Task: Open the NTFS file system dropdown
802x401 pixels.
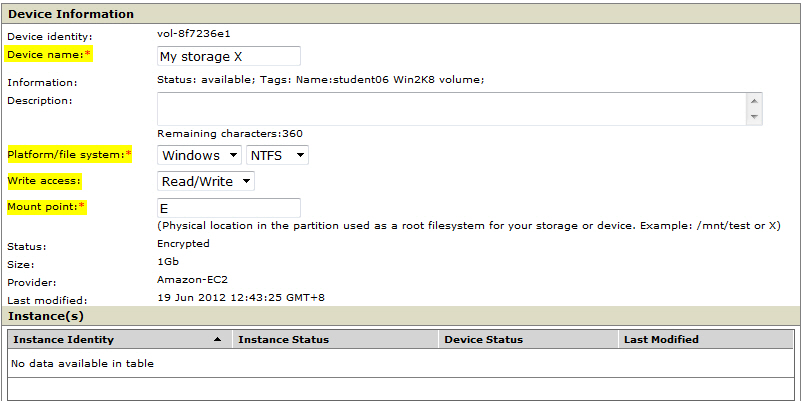Action: coord(277,155)
